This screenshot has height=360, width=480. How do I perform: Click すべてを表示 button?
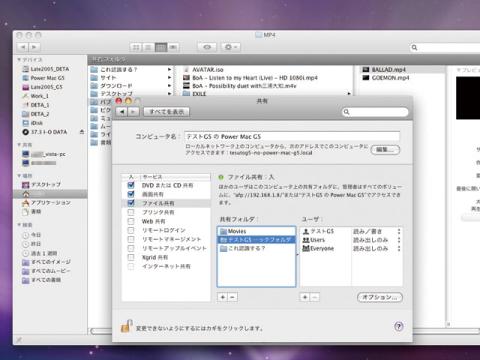(x=166, y=112)
